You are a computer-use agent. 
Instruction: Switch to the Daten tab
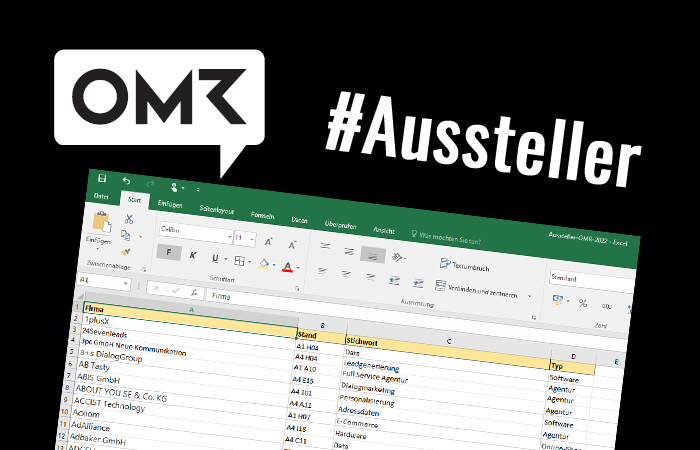299,220
